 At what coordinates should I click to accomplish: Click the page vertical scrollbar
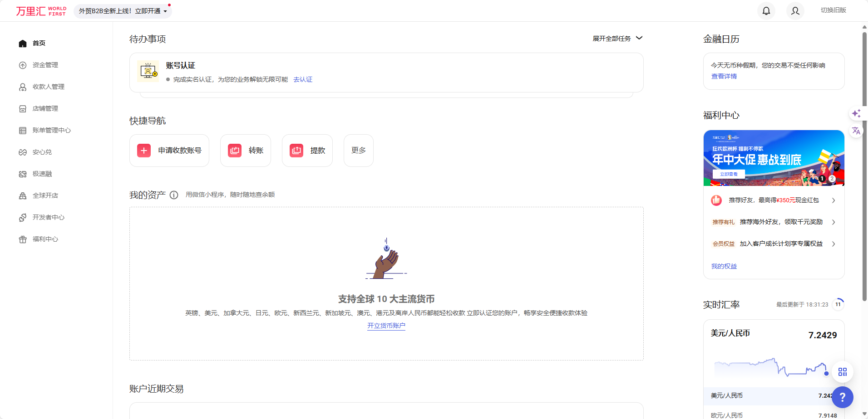coord(864,166)
